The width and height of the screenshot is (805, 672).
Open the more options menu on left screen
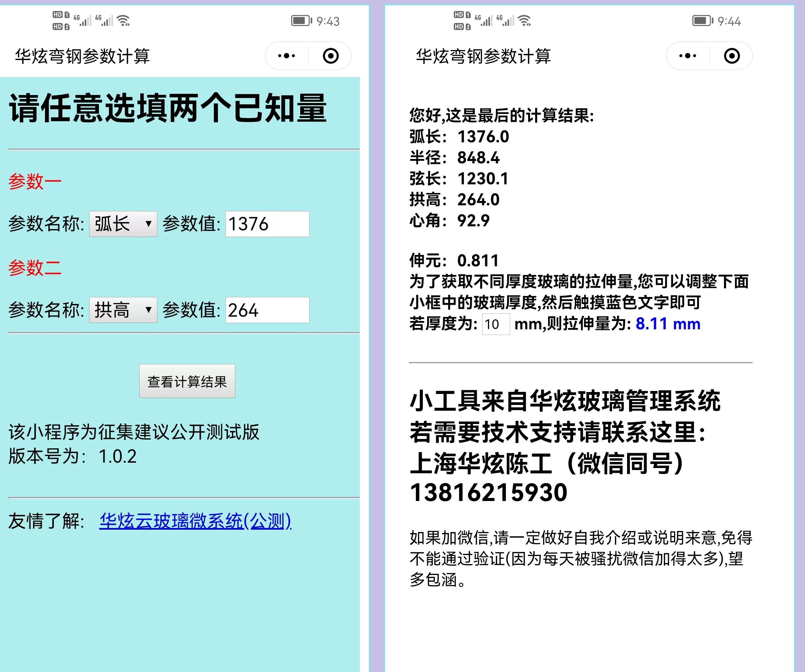point(286,56)
